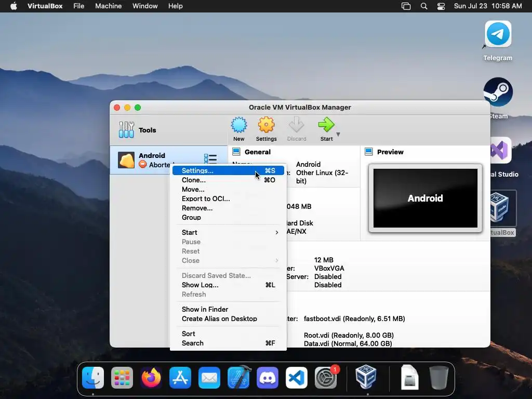This screenshot has height=399, width=532.
Task: Open the File menu
Action: [79, 6]
